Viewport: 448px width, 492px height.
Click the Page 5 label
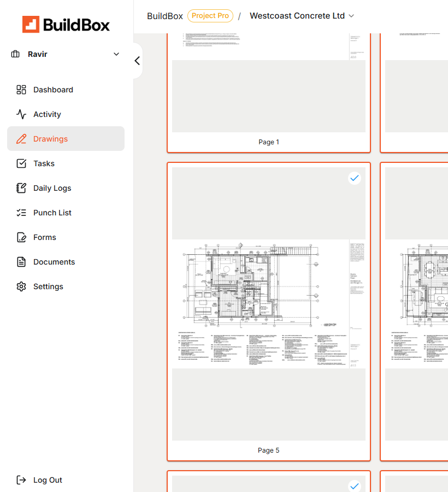coord(269,450)
